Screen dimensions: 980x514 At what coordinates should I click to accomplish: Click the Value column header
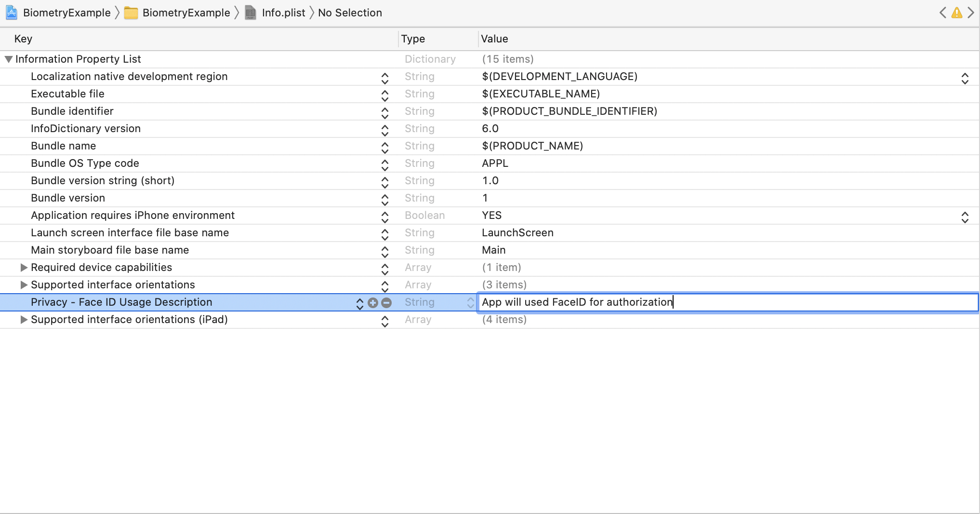pyautogui.click(x=494, y=39)
